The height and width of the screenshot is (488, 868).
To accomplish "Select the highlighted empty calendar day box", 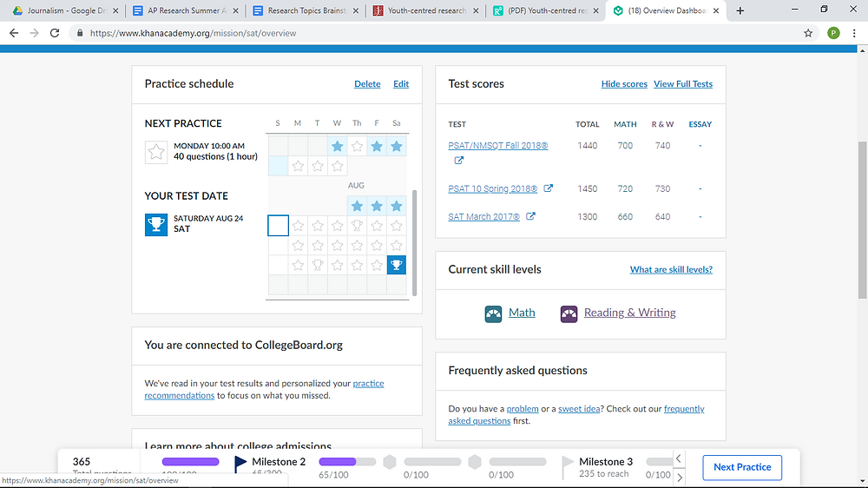I will [x=278, y=226].
